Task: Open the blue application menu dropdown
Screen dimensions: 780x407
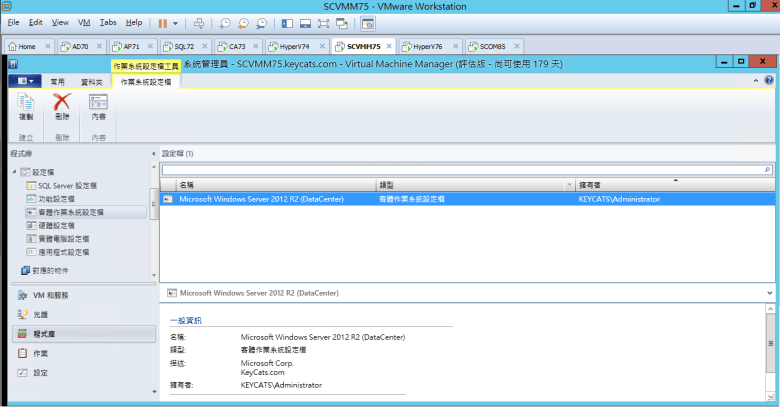Action: (22, 81)
